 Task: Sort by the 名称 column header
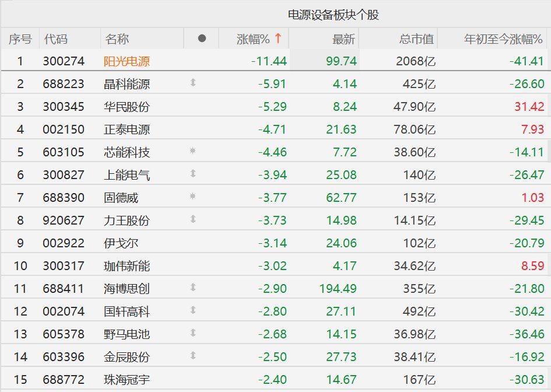pos(117,38)
